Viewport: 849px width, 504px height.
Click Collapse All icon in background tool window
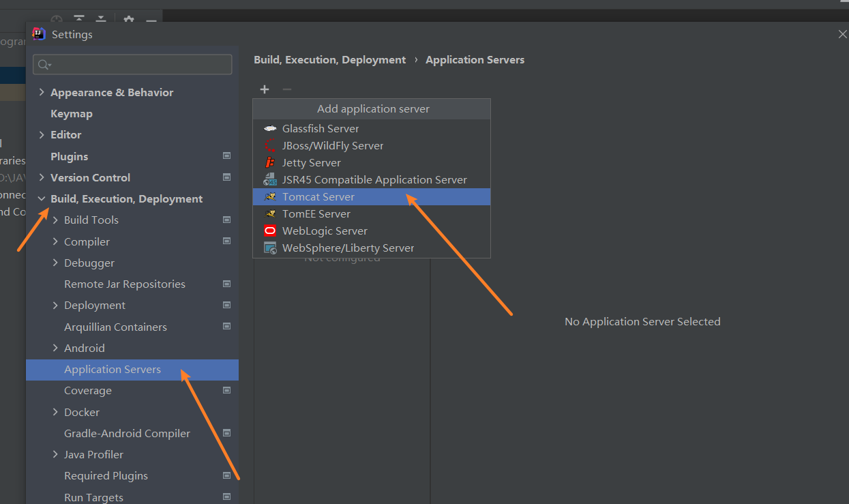click(x=101, y=20)
